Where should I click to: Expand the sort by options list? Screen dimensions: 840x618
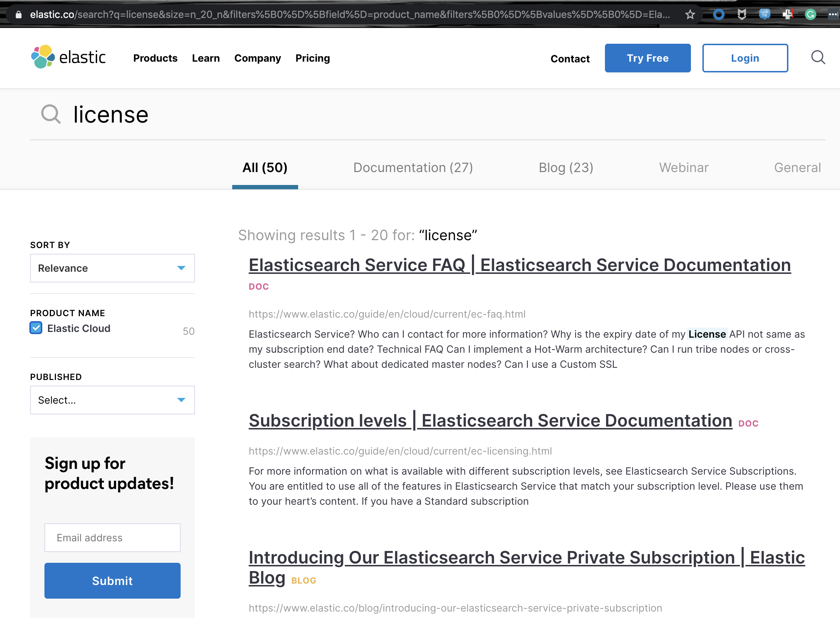point(181,268)
